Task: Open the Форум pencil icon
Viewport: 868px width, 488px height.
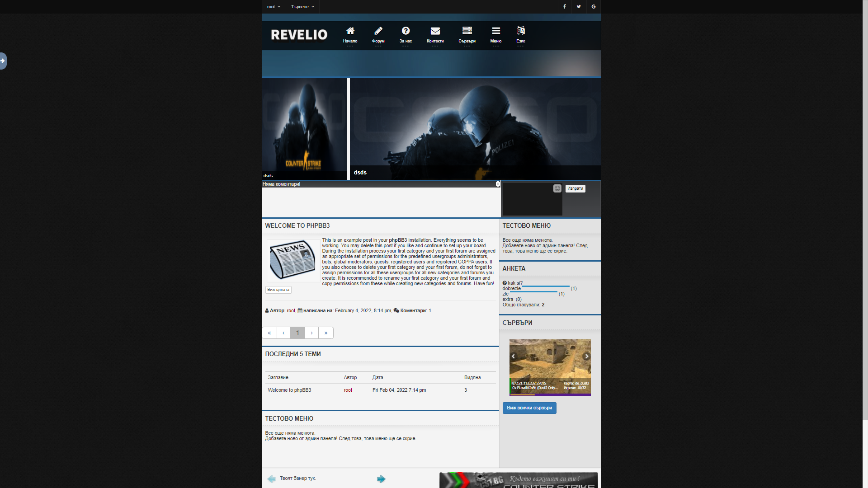Action: [x=378, y=31]
